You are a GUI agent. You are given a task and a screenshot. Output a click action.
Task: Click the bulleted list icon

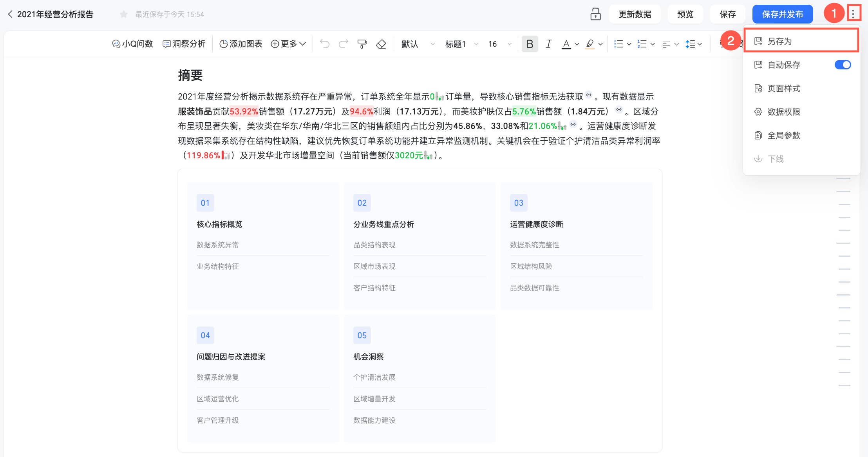tap(618, 44)
